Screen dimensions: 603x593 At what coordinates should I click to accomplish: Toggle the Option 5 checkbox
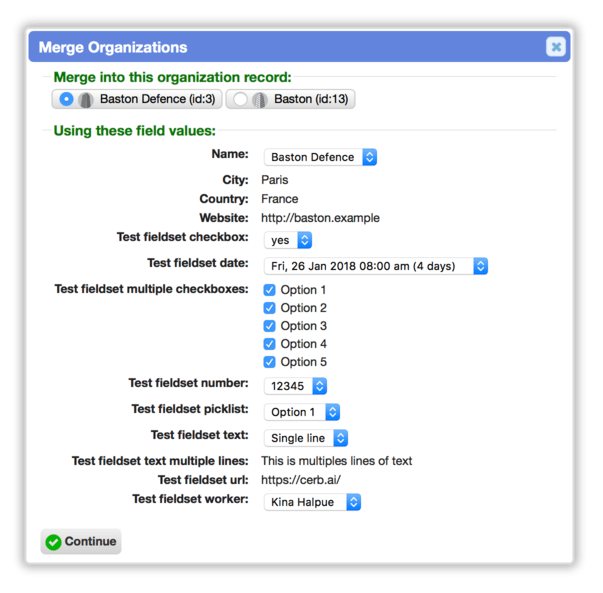(270, 362)
